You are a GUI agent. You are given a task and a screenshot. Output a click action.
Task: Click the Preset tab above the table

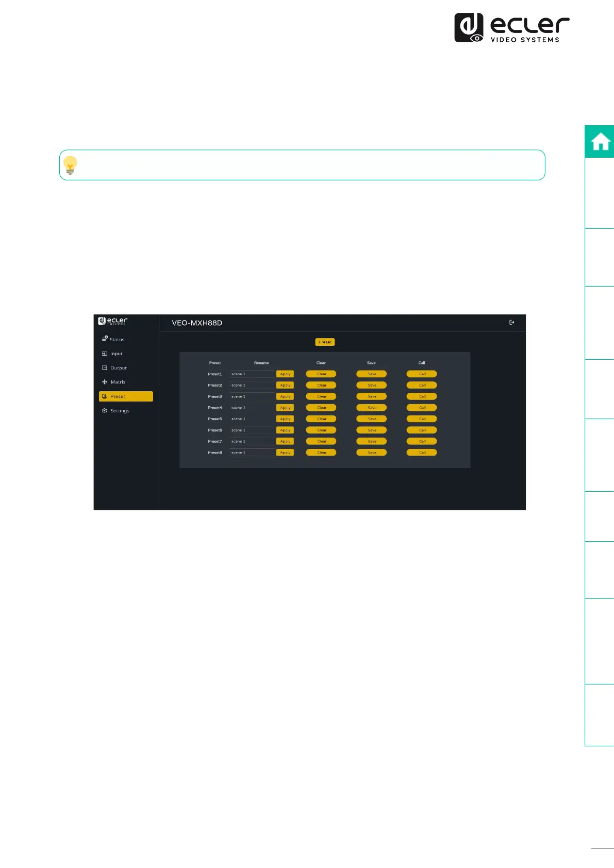[325, 342]
